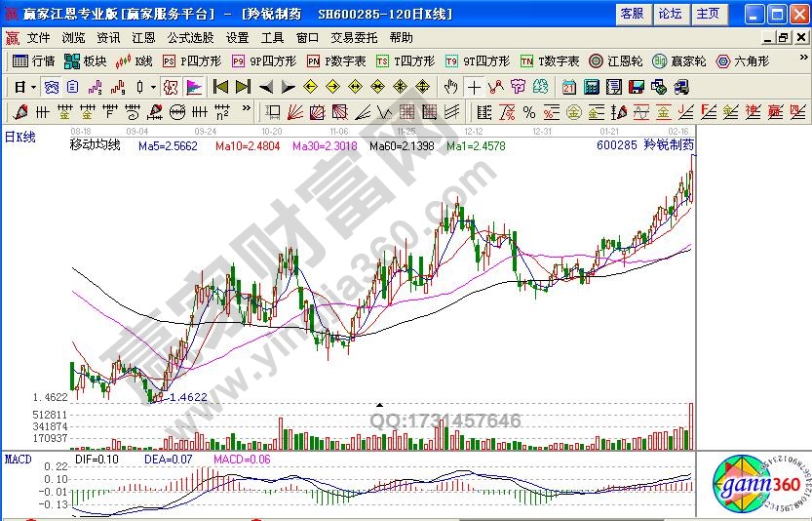Open the candlestick style dropdown arrow
The width and height of the screenshot is (812, 521).
click(154, 86)
